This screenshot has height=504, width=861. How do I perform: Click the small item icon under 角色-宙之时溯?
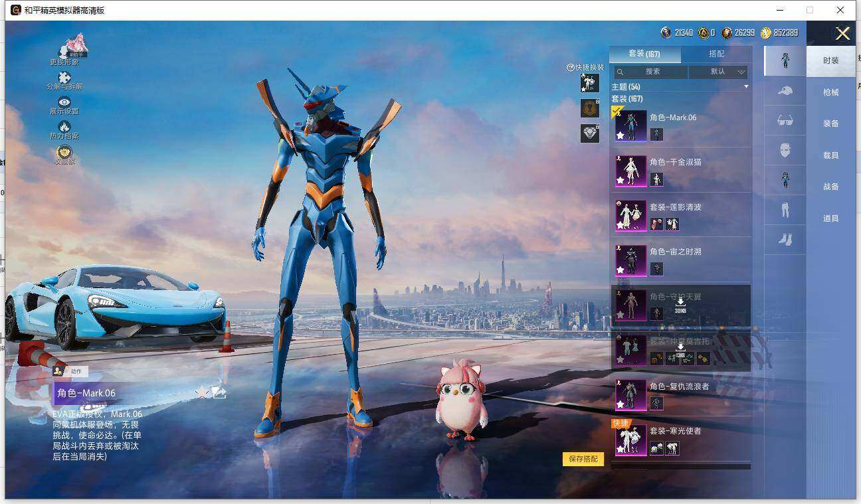pyautogui.click(x=656, y=269)
